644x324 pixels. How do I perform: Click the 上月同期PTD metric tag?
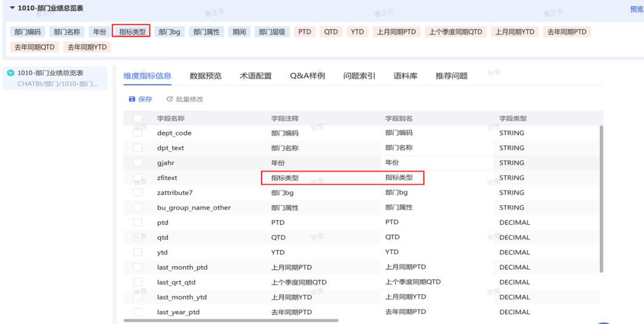click(397, 32)
